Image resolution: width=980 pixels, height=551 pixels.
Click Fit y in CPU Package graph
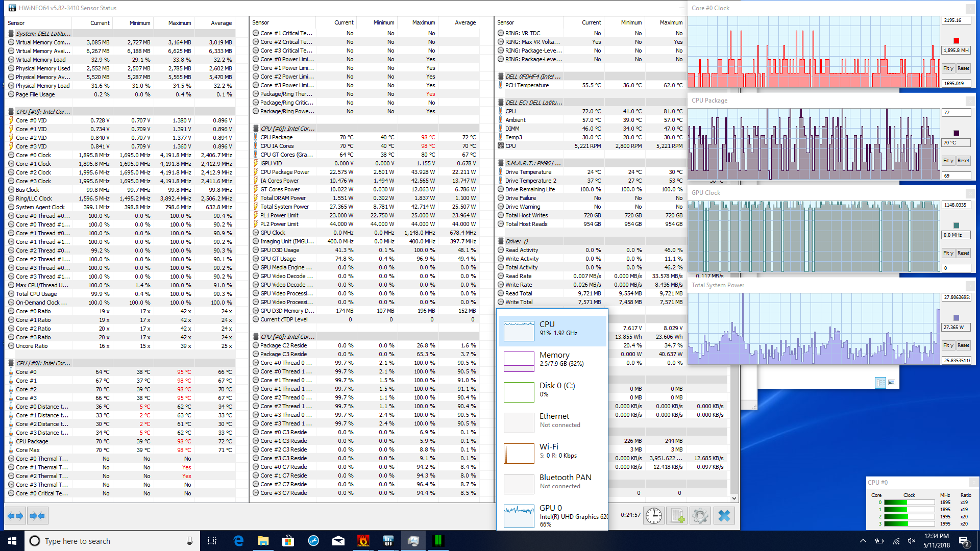coord(948,161)
